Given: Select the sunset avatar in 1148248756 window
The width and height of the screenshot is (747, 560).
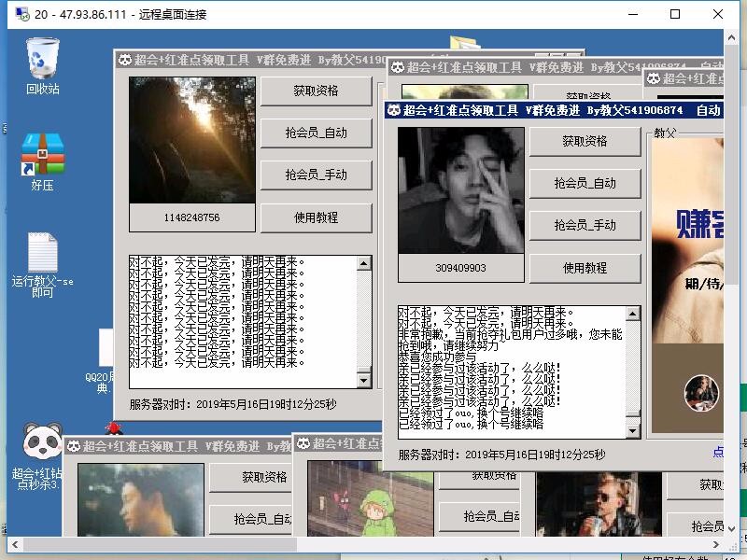Looking at the screenshot, I should pos(192,140).
